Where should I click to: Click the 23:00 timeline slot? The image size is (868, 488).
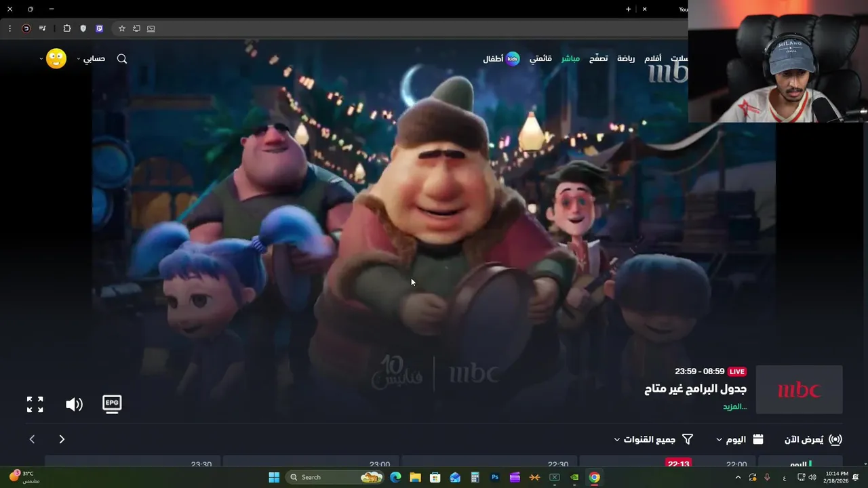(380, 464)
